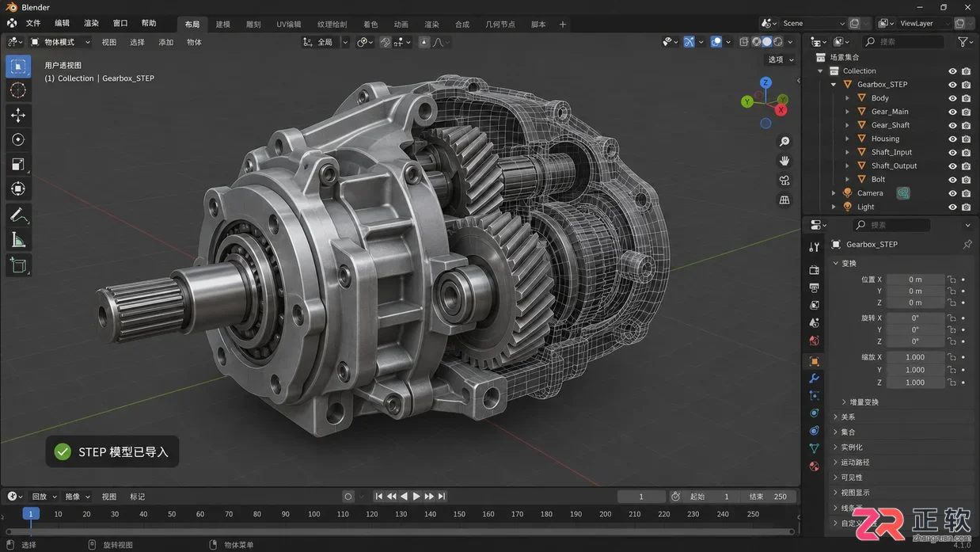Viewport: 980px width, 552px height.
Task: Open the Global transform orientation dropdown
Action: coord(325,42)
